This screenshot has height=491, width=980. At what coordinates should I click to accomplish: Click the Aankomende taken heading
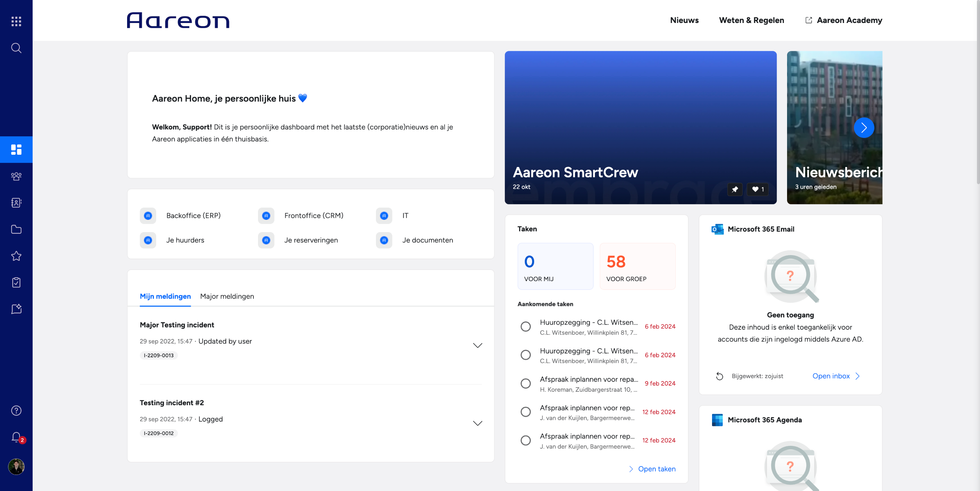(545, 304)
